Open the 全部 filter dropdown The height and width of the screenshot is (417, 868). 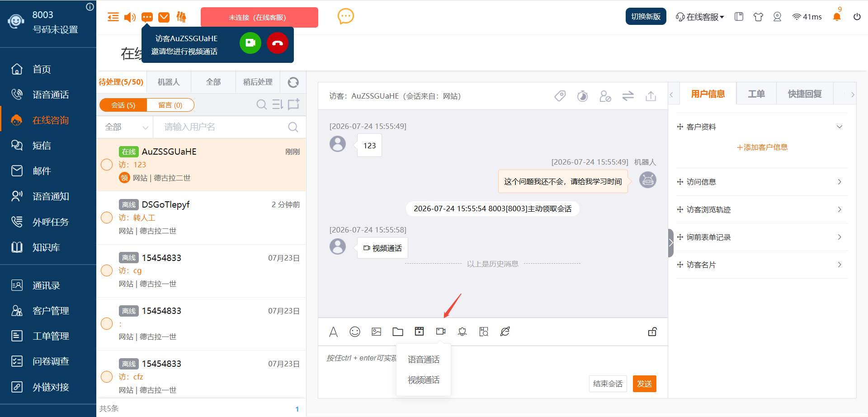126,127
